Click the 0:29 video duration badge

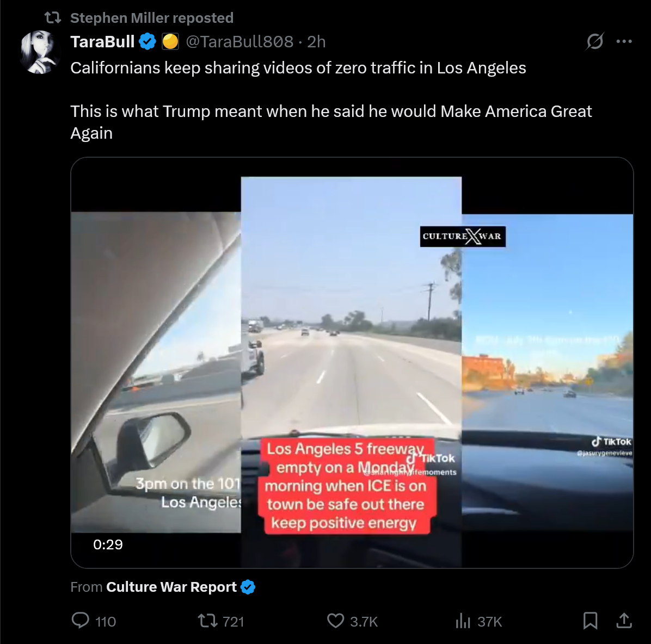[108, 544]
